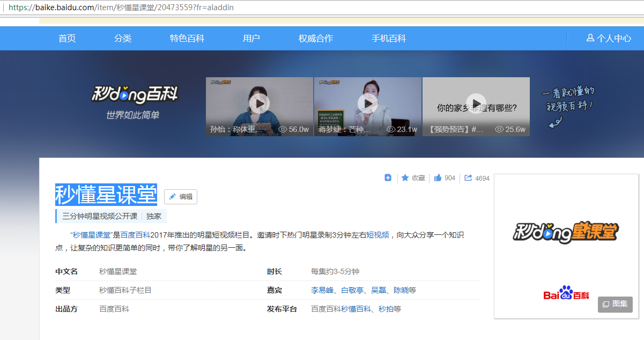This screenshot has width=644, height=340.
Task: Click the 秒懂星课堂 summary image
Action: [x=566, y=246]
